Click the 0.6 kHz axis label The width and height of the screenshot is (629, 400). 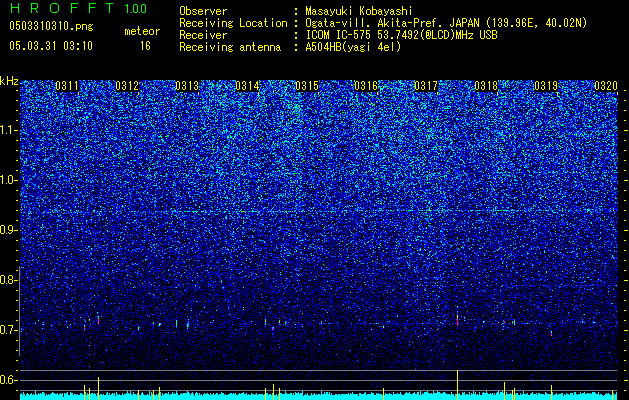pyautogui.click(x=8, y=380)
